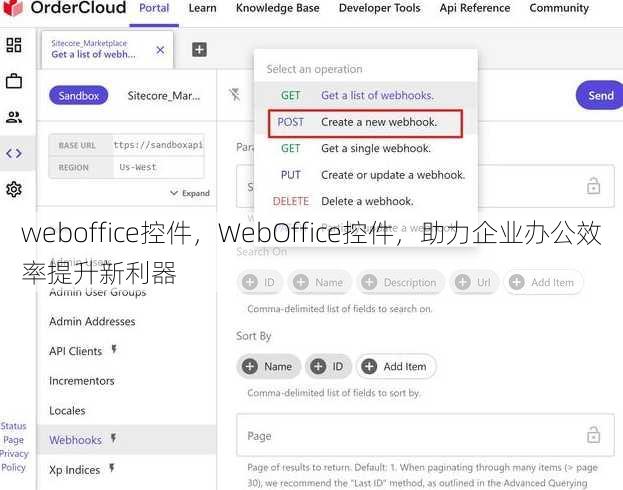Select PUT Create or update a webhook
Image resolution: width=623 pixels, height=490 pixels.
(366, 175)
